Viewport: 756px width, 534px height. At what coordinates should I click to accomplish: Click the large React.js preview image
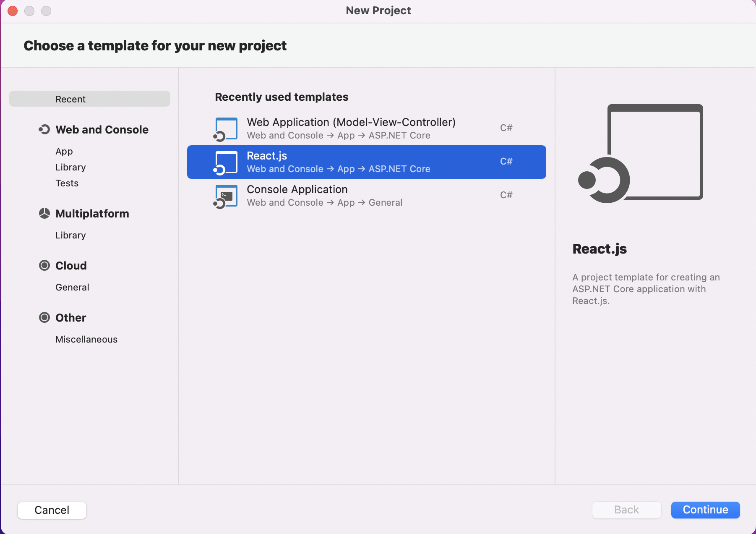(x=641, y=153)
